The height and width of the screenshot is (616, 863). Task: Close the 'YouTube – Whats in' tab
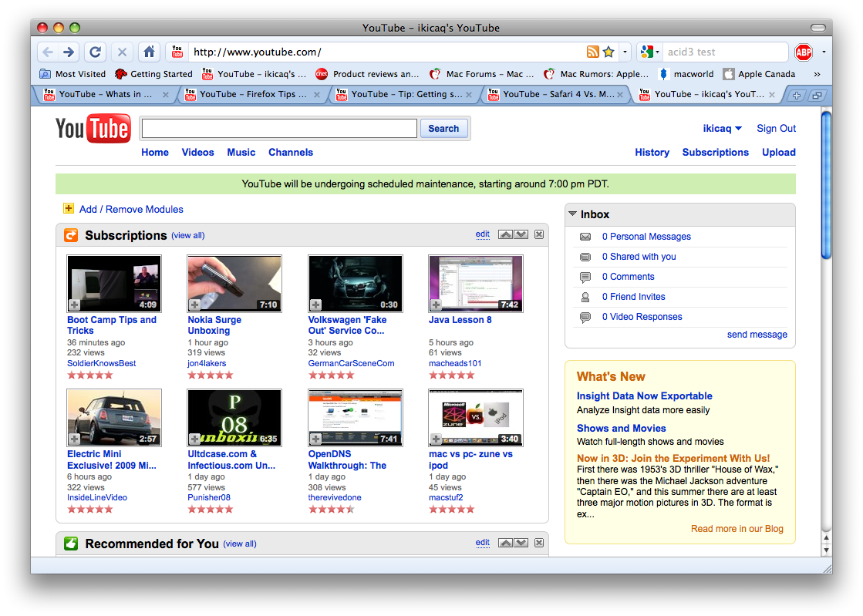pyautogui.click(x=166, y=95)
